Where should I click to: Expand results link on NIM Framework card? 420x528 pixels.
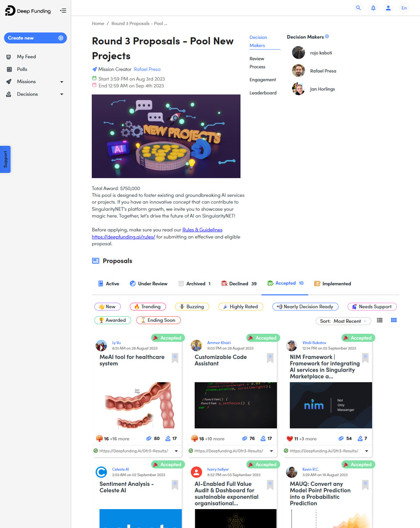[367, 451]
